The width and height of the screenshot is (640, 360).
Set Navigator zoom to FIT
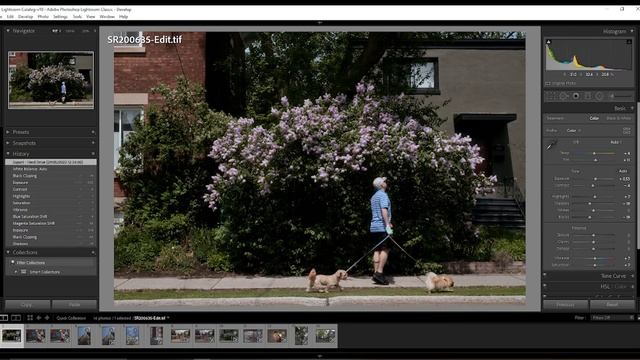point(55,31)
